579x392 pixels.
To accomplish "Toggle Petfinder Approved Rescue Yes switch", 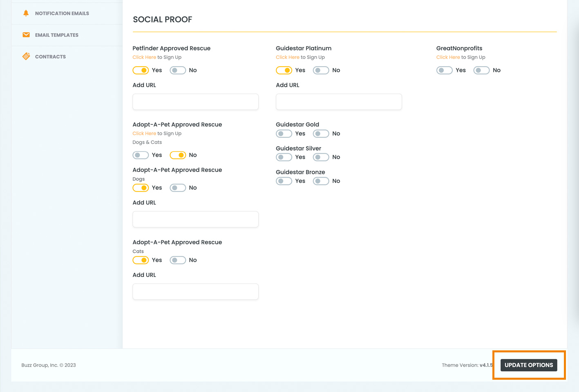I will pyautogui.click(x=141, y=70).
